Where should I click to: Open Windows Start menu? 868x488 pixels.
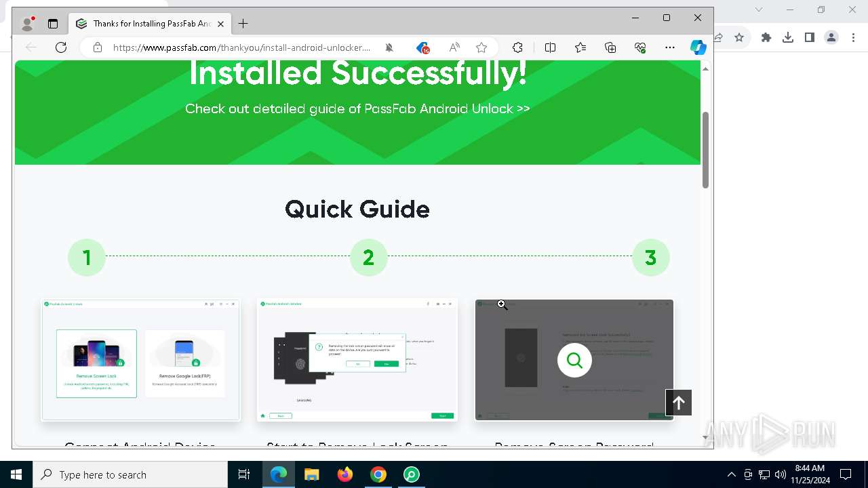coord(16,474)
